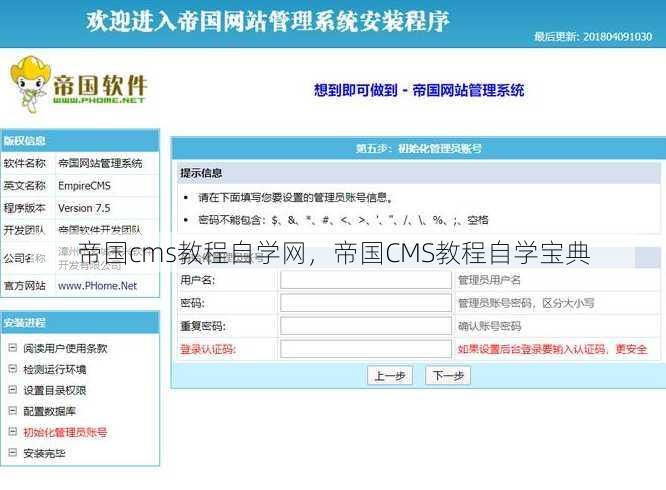Select the 配置数据库 step

(49, 411)
